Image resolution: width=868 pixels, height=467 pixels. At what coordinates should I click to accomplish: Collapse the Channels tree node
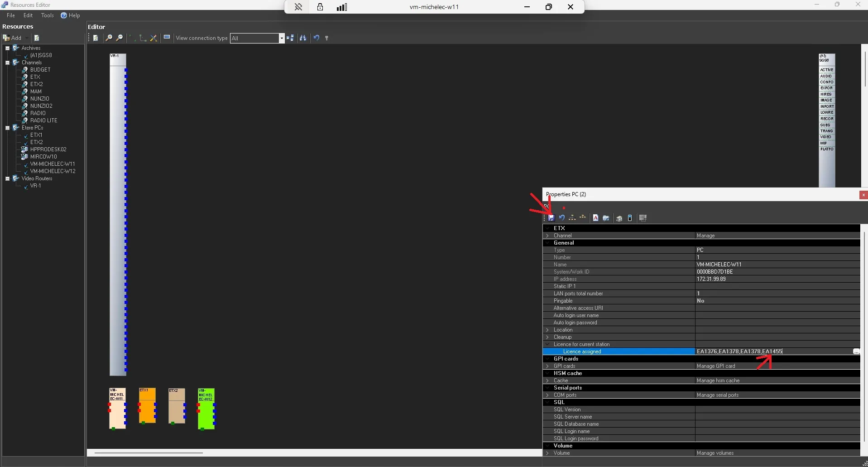8,63
